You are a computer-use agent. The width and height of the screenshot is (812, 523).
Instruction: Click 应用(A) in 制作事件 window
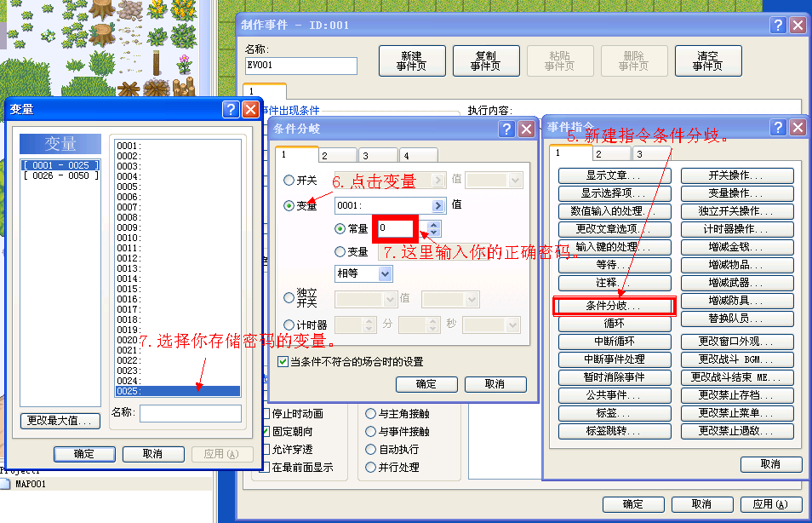coord(771,504)
